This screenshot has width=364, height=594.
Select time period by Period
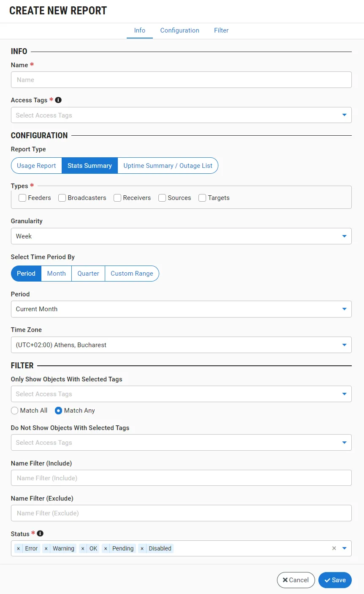point(26,274)
